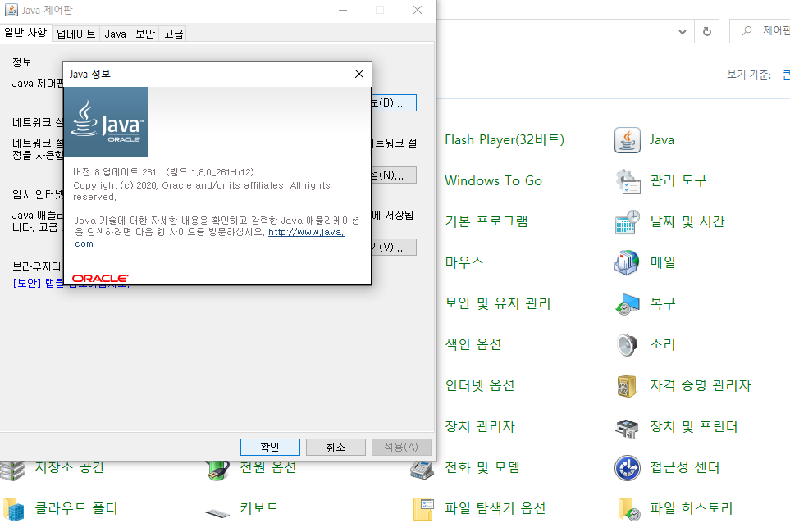790x532 pixels.
Task: Open the 키보드 icon
Action: [x=217, y=512]
